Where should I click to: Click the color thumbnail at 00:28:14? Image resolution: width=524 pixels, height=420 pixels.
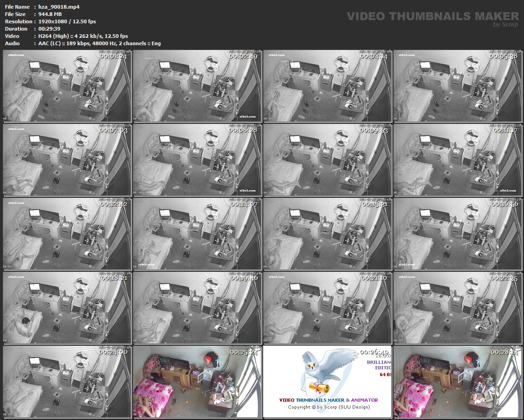pos(457,382)
